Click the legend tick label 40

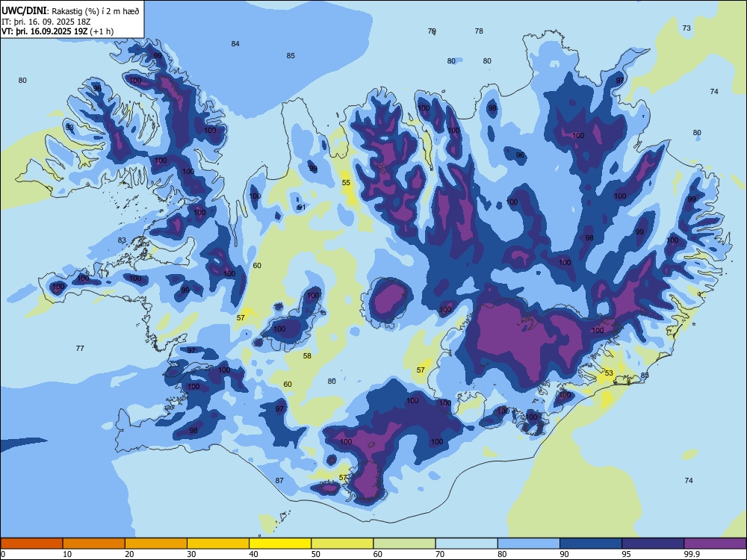(253, 554)
